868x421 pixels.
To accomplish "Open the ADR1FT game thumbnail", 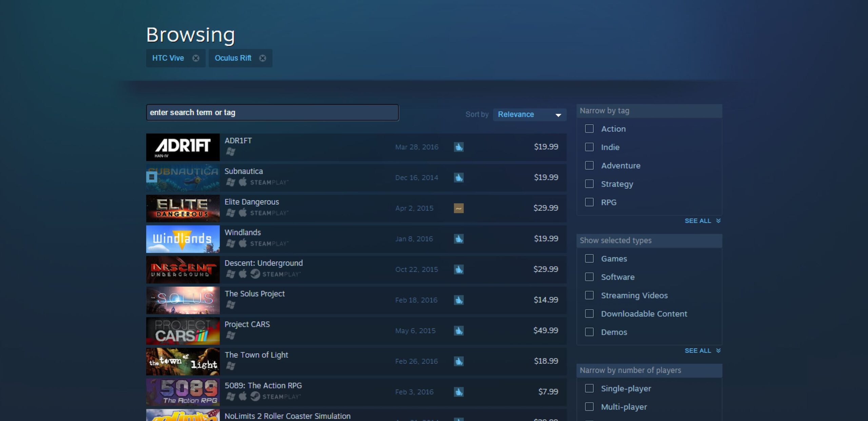I will click(x=183, y=147).
